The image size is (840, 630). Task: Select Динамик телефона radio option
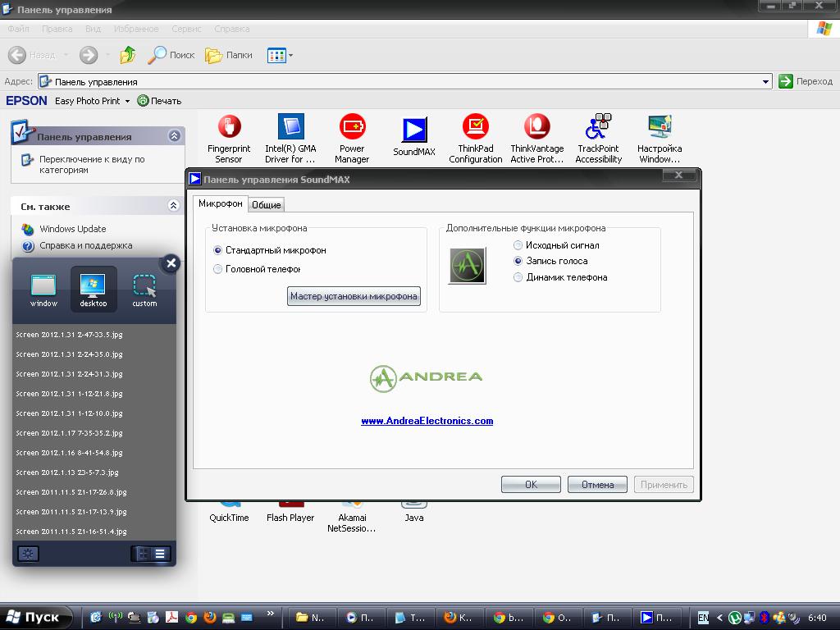518,277
